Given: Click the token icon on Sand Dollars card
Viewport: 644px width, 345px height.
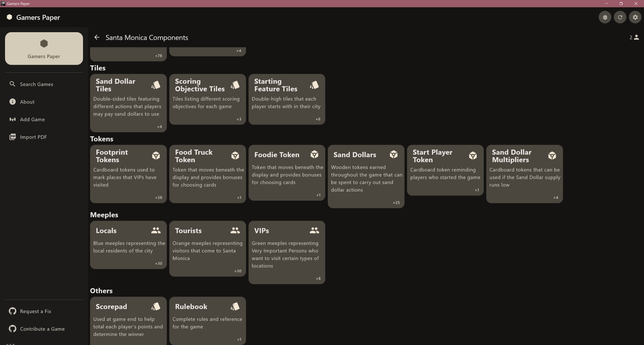Looking at the screenshot, I should [394, 155].
